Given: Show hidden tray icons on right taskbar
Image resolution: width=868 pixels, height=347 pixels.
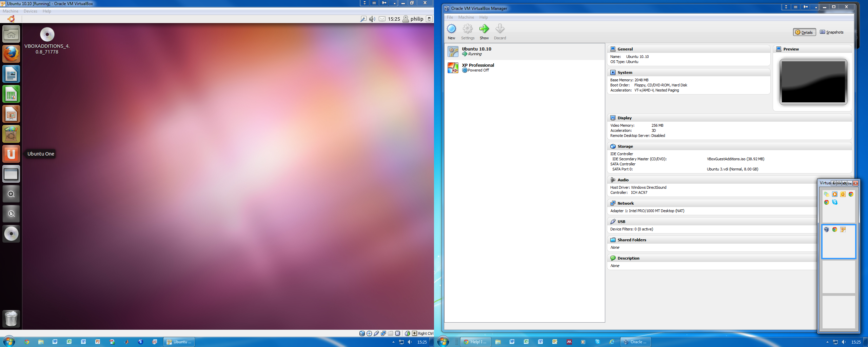Looking at the screenshot, I should pos(827,342).
